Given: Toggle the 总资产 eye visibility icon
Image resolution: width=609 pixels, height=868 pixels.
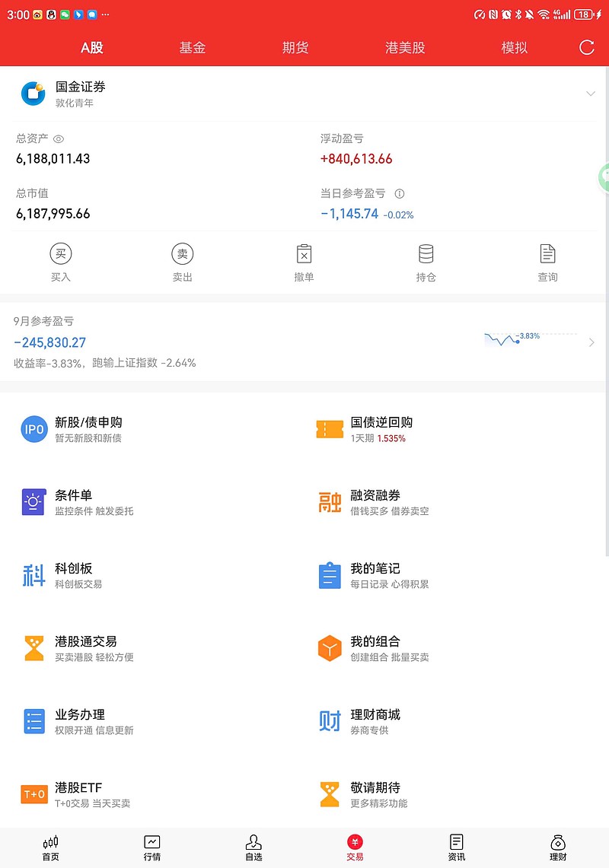Looking at the screenshot, I should coord(58,139).
